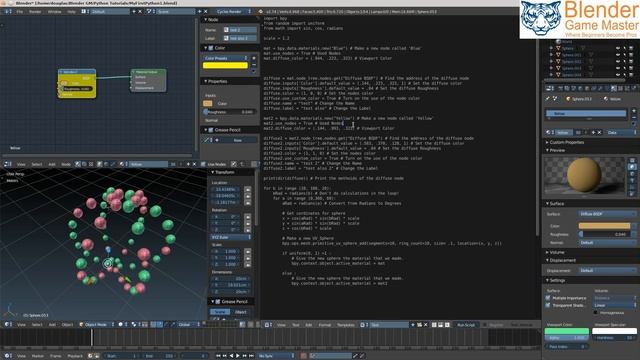Open the node editor Node menu
Image resolution: width=640 pixels, height=360 pixels.
click(x=66, y=164)
